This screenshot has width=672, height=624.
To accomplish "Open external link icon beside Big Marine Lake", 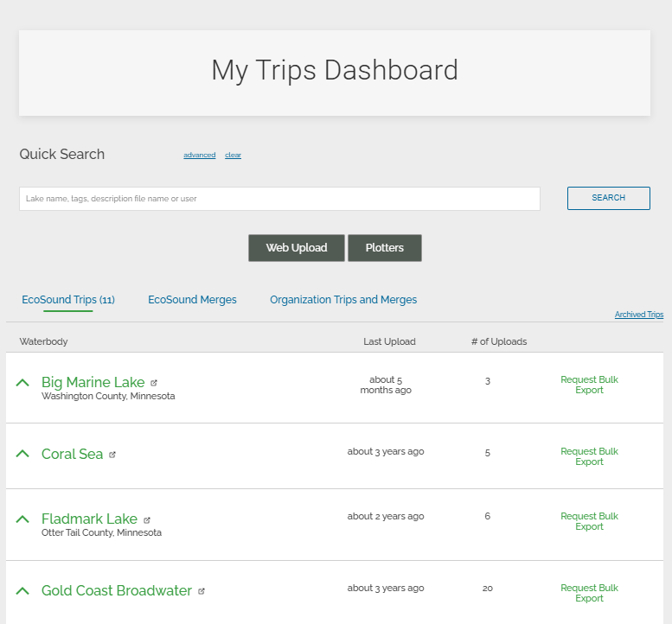I will 154,383.
